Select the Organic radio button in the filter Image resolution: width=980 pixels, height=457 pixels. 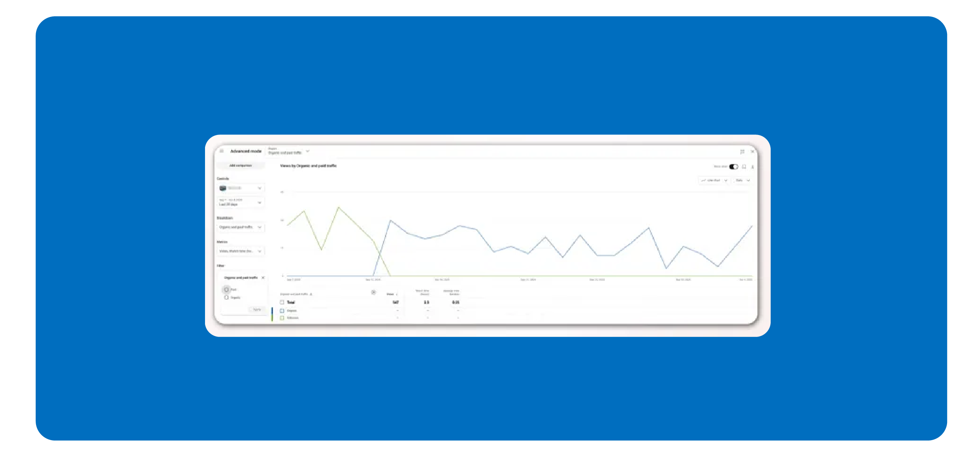pyautogui.click(x=226, y=298)
